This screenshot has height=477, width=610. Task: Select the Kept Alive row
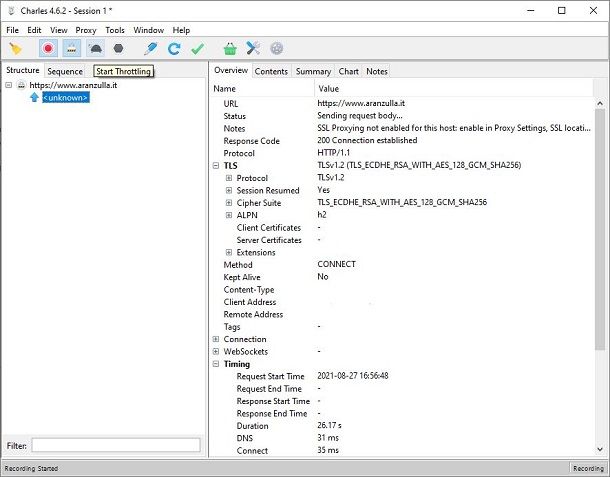402,277
